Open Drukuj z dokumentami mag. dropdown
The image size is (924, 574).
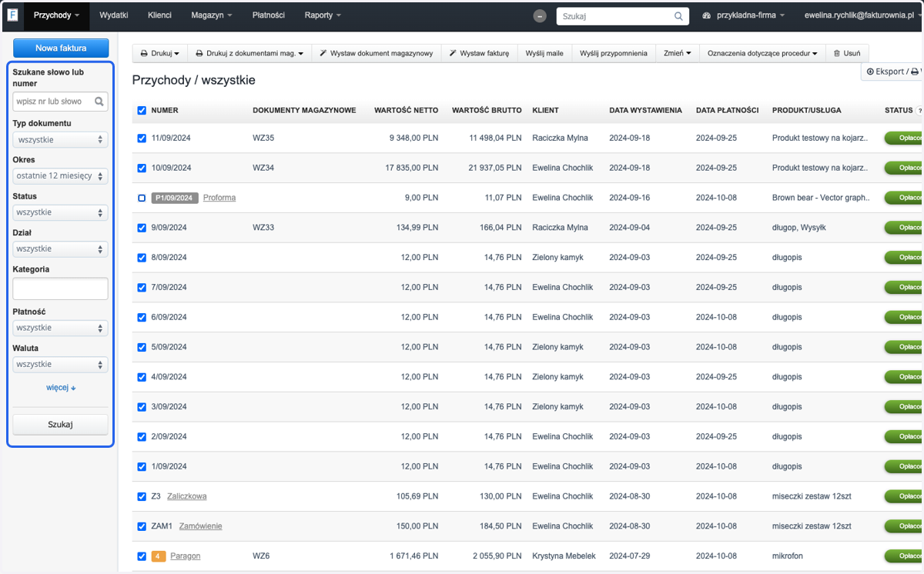tap(249, 53)
